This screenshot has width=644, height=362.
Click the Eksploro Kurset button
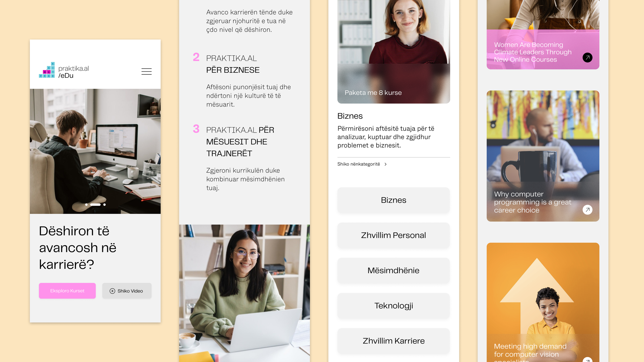67,291
